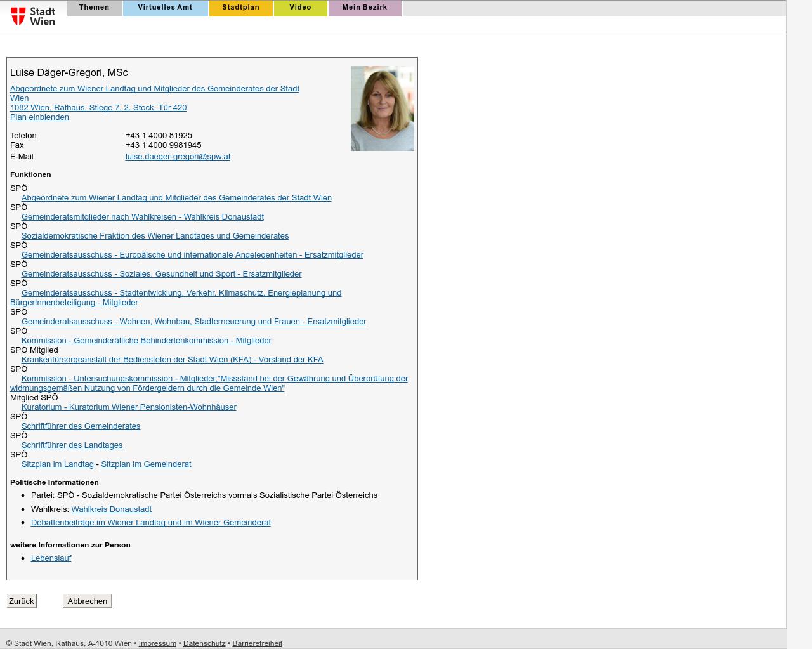Click the Stadt Wien logo

point(33,16)
